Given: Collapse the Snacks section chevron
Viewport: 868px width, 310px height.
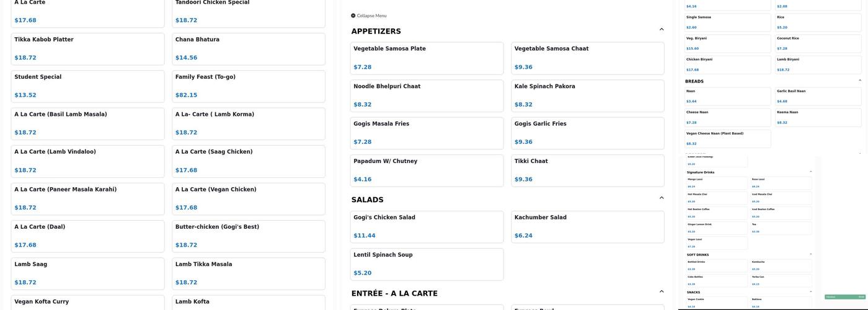Looking at the screenshot, I should point(811,291).
